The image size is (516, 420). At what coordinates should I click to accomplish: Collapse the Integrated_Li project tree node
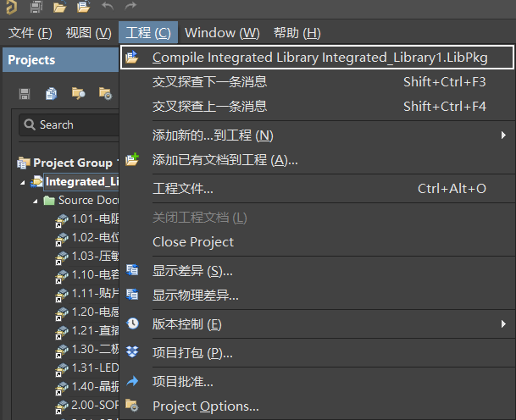tap(22, 182)
